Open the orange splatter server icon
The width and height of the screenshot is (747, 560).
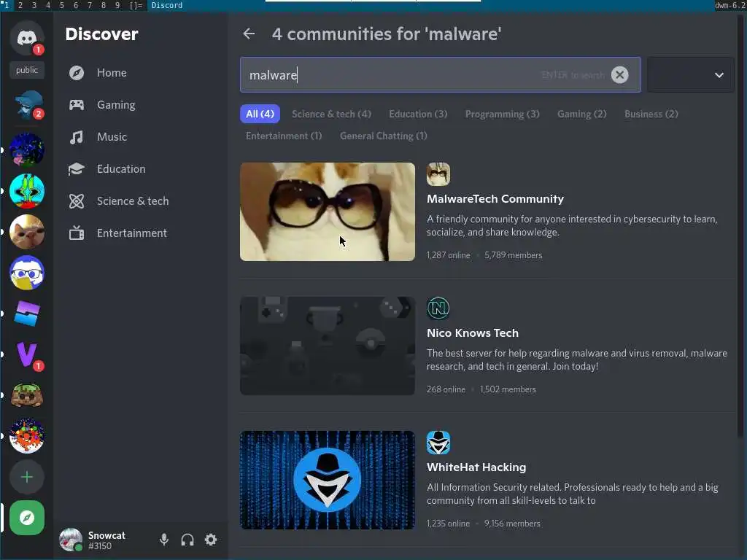[x=27, y=436]
